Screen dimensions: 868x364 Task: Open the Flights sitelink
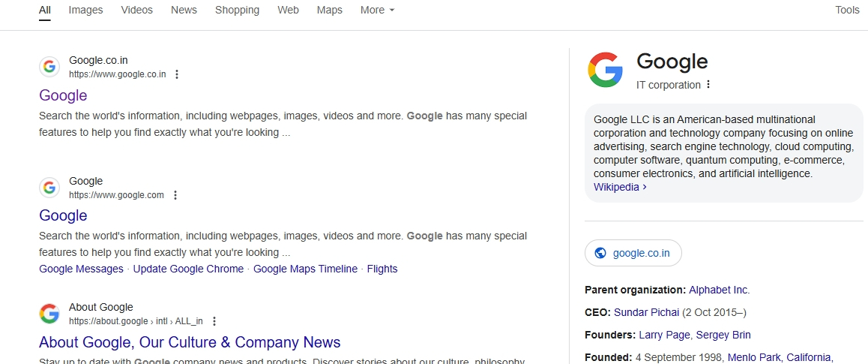[382, 269]
